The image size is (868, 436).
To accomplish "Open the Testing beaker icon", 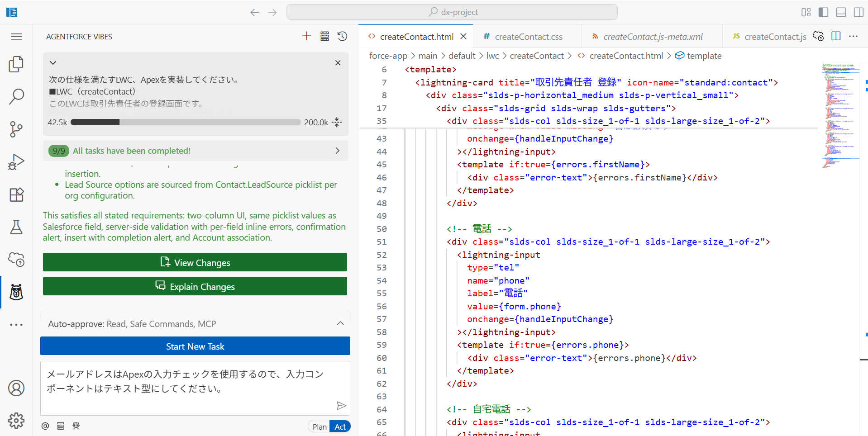I will point(16,227).
